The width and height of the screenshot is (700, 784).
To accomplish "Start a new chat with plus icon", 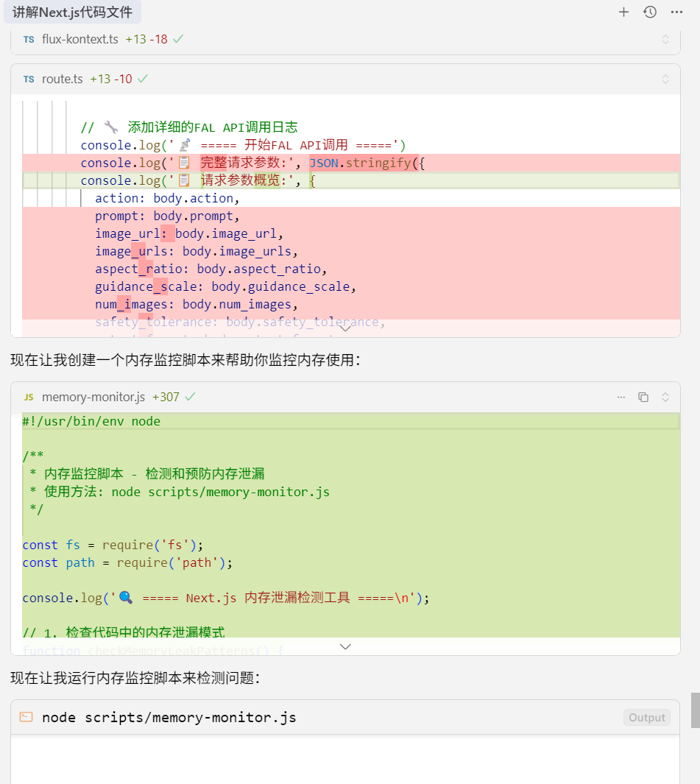I will click(623, 12).
